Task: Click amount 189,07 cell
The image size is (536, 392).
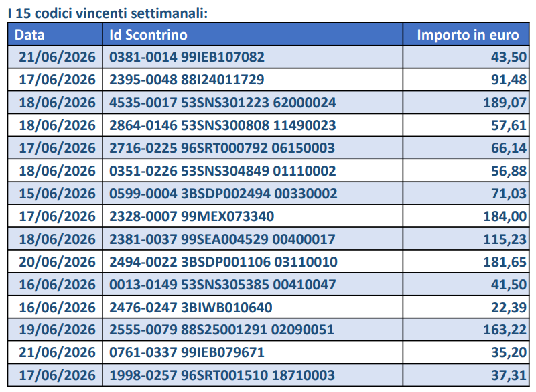Action: pos(466,103)
